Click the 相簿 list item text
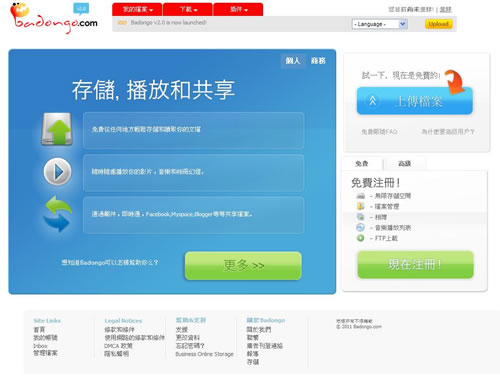This screenshot has height=380, width=500. 381,217
